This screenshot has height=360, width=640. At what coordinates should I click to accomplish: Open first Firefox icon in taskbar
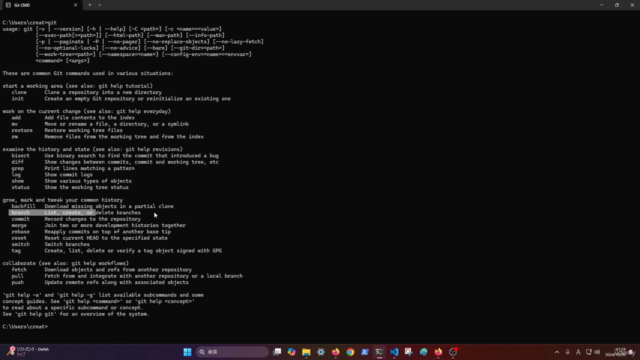pos(336,352)
